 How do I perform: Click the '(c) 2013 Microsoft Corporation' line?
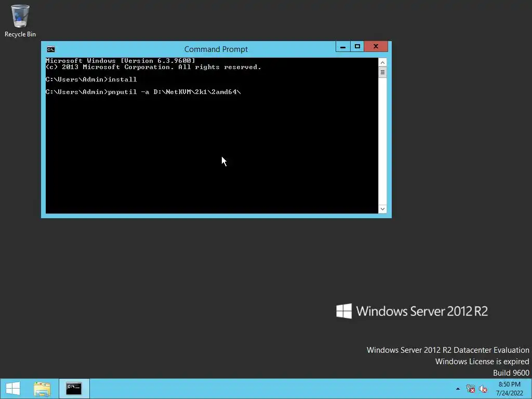click(153, 67)
